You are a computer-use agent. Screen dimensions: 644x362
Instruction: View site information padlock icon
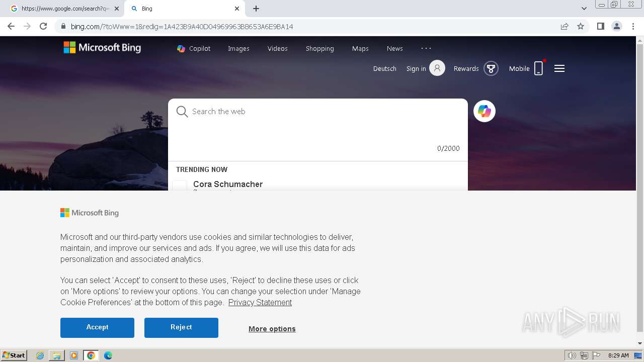point(63,26)
